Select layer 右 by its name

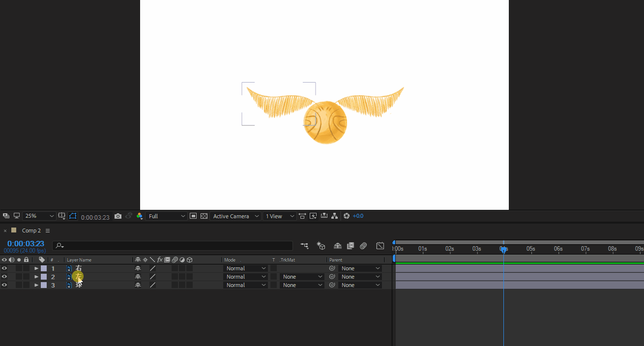(x=79, y=268)
